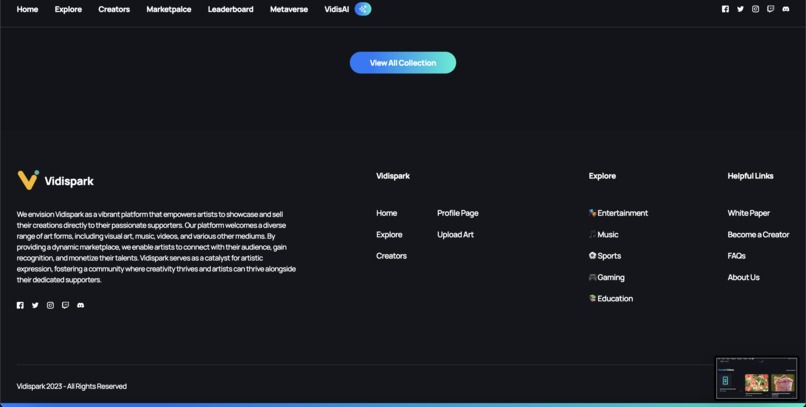
Task: Click the books icon beside Education
Action: (592, 298)
